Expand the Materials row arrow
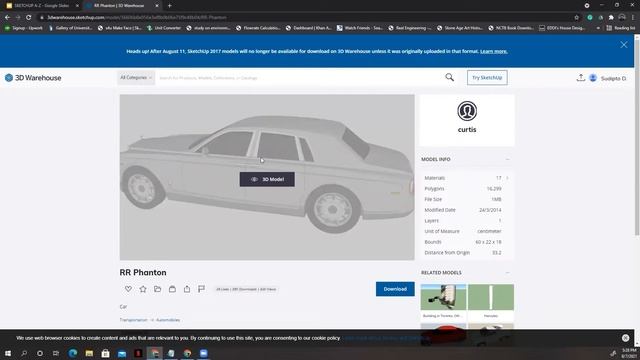 507,178
